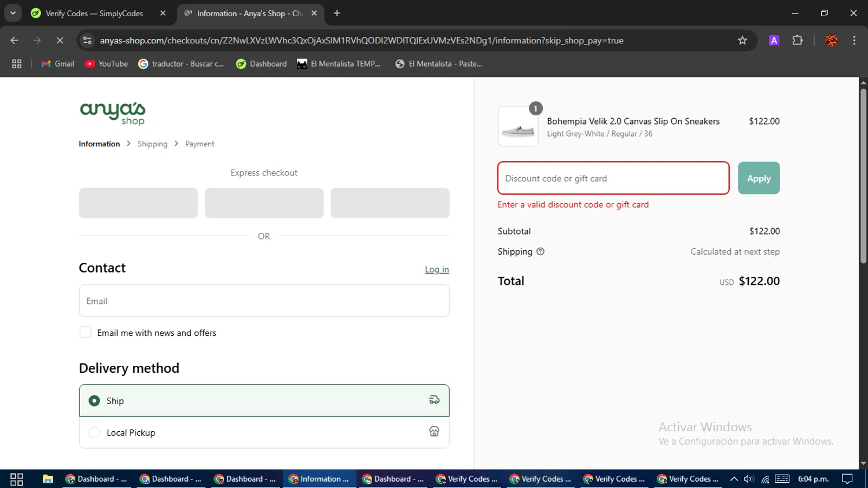Click the ship truck icon
The height and width of the screenshot is (488, 868).
point(434,400)
